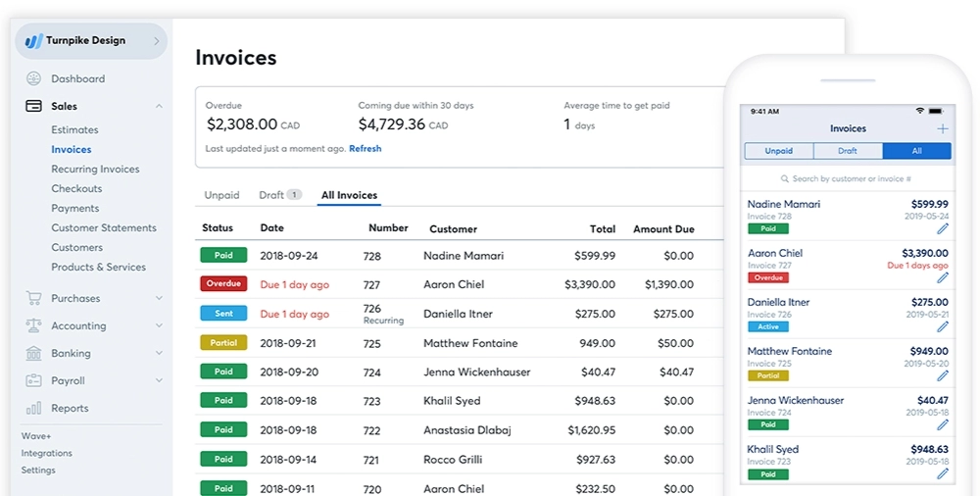Click the Refresh link
Image resolution: width=980 pixels, height=496 pixels.
pyautogui.click(x=365, y=149)
